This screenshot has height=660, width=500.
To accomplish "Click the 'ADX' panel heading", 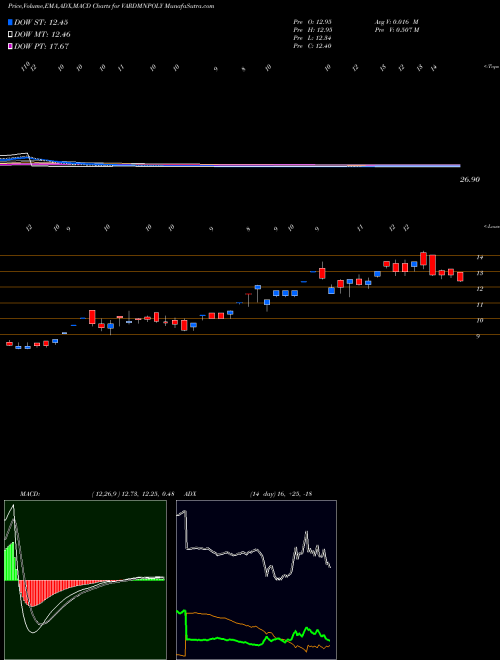I will pyautogui.click(x=190, y=494).
